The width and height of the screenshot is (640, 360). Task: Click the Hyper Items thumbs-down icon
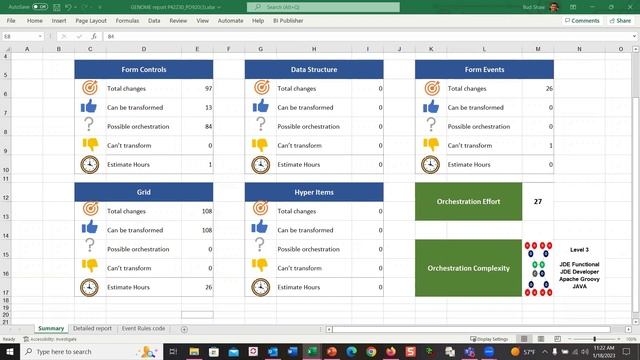tap(260, 265)
